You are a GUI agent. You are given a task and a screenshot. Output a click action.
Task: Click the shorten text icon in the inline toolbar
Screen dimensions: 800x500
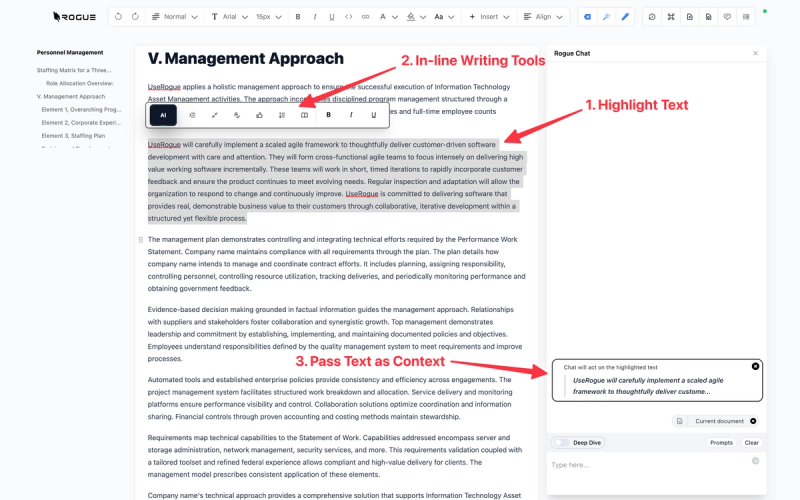pos(192,115)
